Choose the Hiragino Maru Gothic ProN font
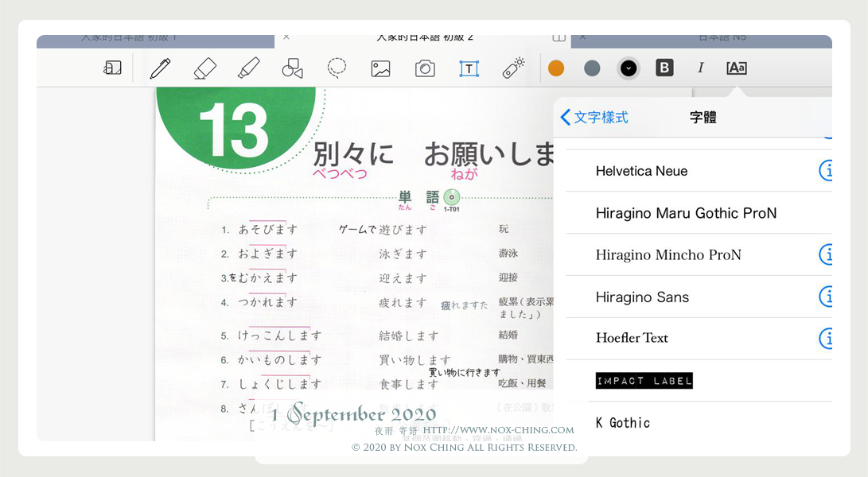Image resolution: width=868 pixels, height=477 pixels. point(699,213)
